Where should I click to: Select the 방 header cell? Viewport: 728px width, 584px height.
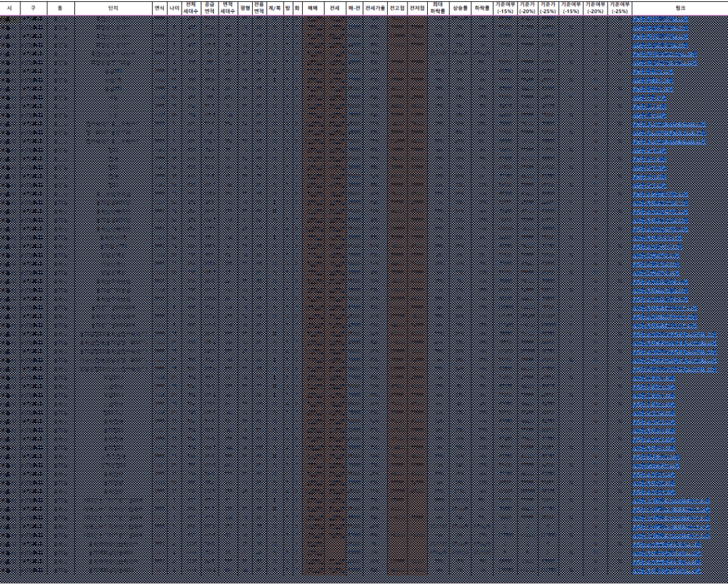[x=288, y=8]
